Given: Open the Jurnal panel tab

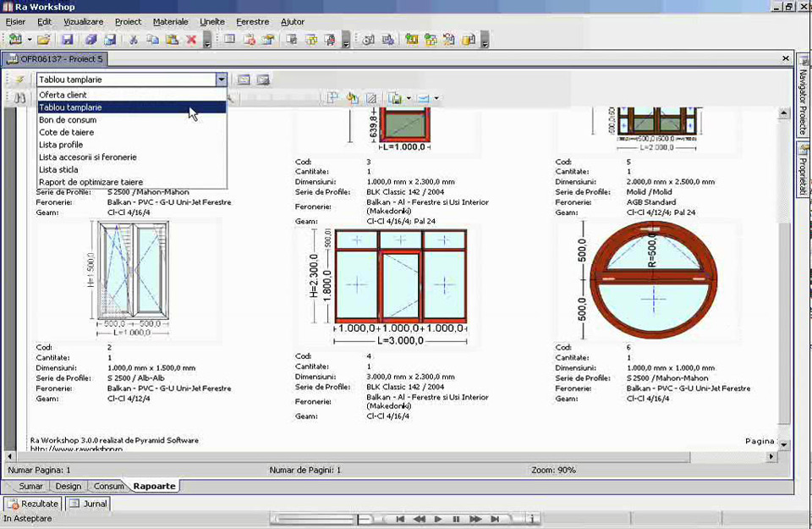Looking at the screenshot, I should pos(89,504).
